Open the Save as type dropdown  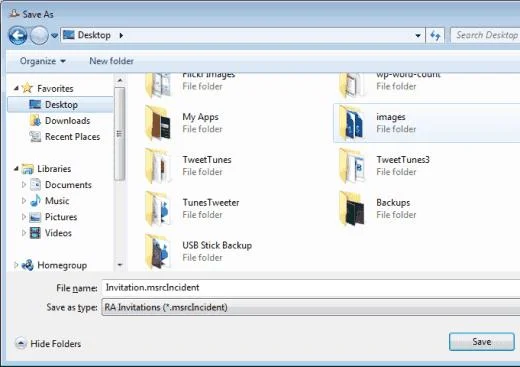click(311, 307)
